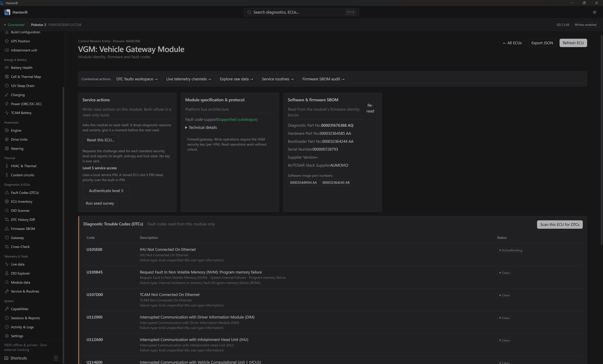
Task: Open the Gateway menu item
Action: [17, 238]
